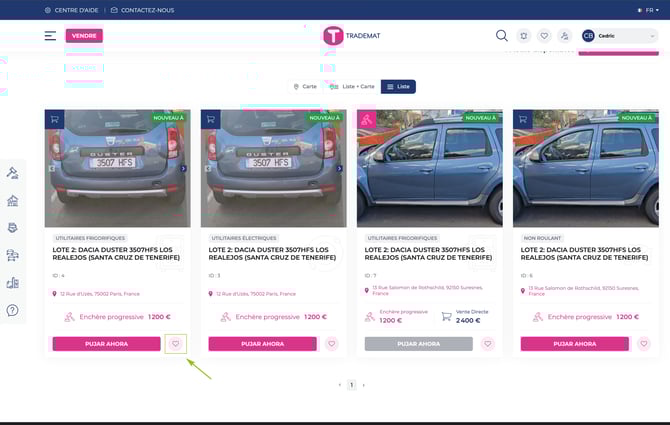The height and width of the screenshot is (425, 670).
Task: Open the notifications icon in header
Action: click(523, 36)
